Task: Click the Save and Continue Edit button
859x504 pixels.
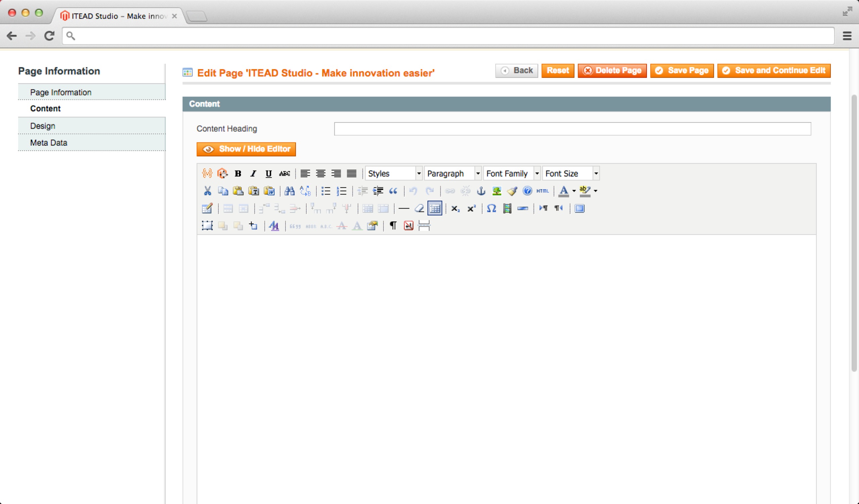Action: pyautogui.click(x=774, y=70)
